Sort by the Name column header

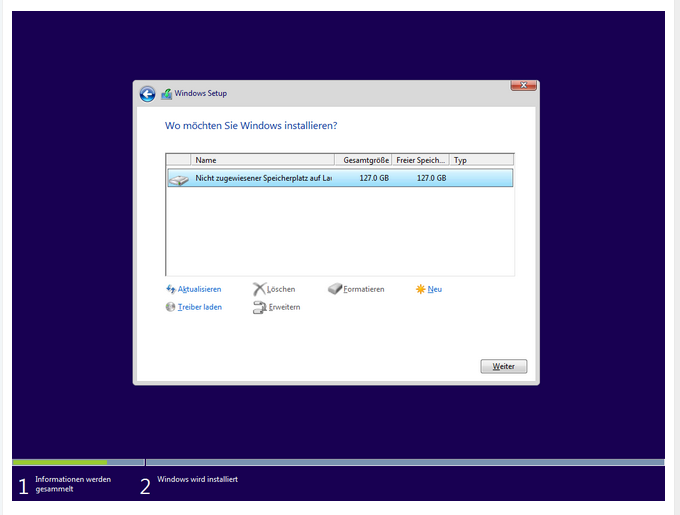tap(262, 160)
